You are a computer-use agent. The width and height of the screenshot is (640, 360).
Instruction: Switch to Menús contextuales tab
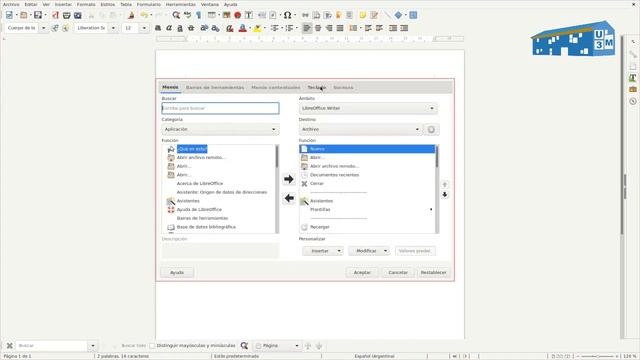click(276, 87)
